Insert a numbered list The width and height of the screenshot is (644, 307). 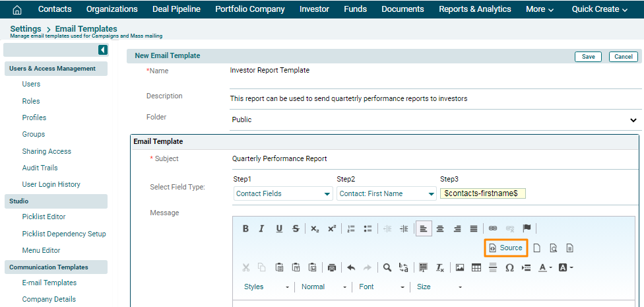351,229
